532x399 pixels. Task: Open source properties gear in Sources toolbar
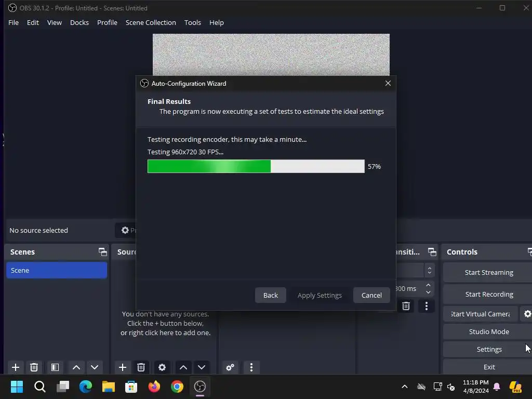tap(162, 367)
